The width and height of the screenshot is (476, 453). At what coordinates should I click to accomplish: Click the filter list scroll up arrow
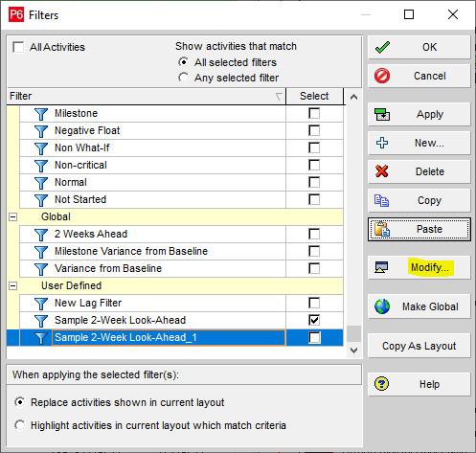353,97
